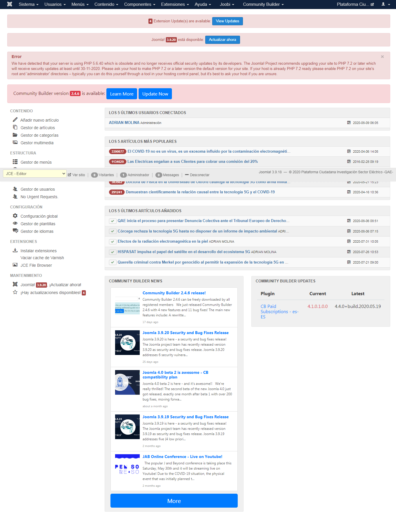
Task: Click the Gestor de plantillas eye icon
Action: 15,223
